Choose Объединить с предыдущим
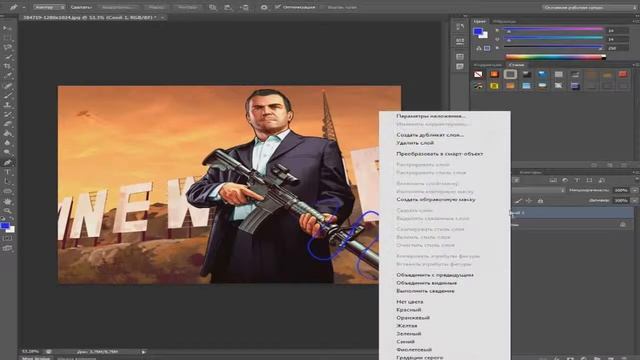Screen dimensions: 640x360 [435, 275]
